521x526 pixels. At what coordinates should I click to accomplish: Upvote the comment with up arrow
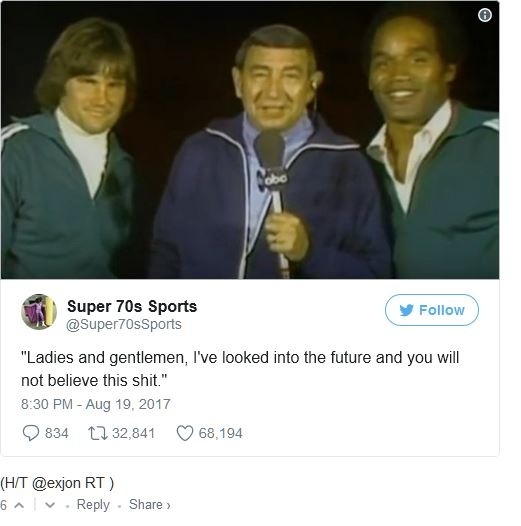tap(19, 505)
